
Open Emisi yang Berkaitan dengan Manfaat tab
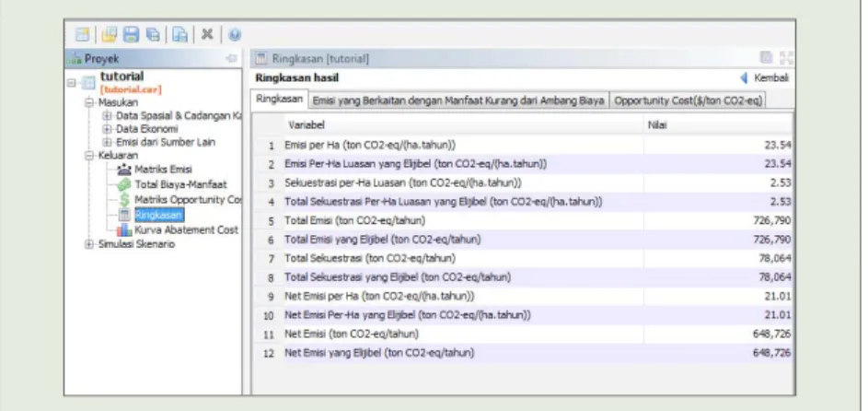pyautogui.click(x=458, y=100)
